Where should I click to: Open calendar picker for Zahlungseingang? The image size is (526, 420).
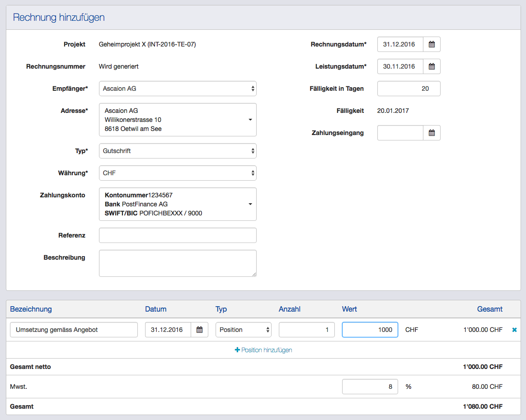432,133
